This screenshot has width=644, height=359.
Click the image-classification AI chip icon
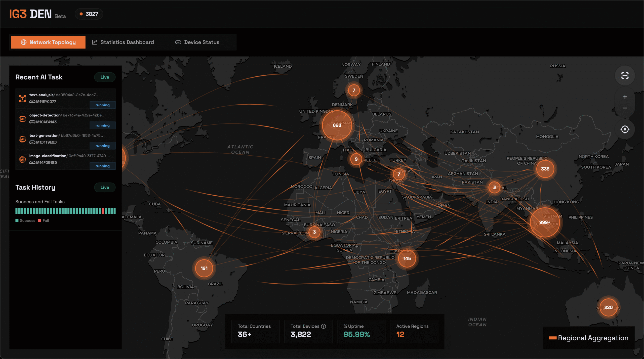(23, 159)
